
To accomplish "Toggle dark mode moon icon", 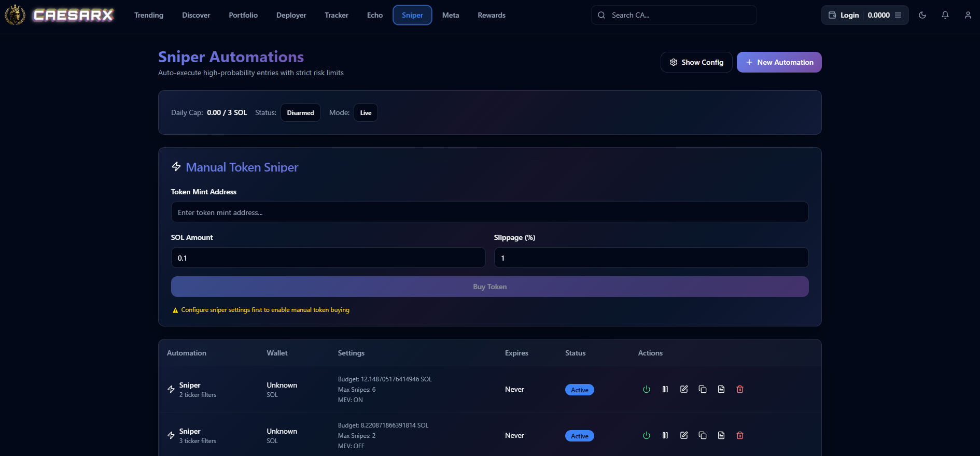I will click(x=922, y=15).
